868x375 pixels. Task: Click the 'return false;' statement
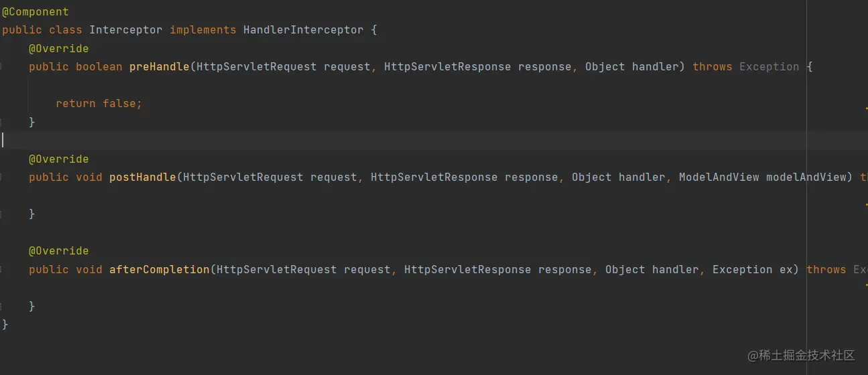(x=99, y=104)
